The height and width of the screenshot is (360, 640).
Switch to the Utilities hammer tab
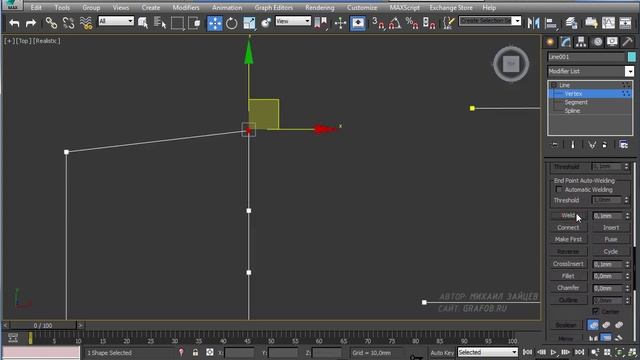coord(627,42)
